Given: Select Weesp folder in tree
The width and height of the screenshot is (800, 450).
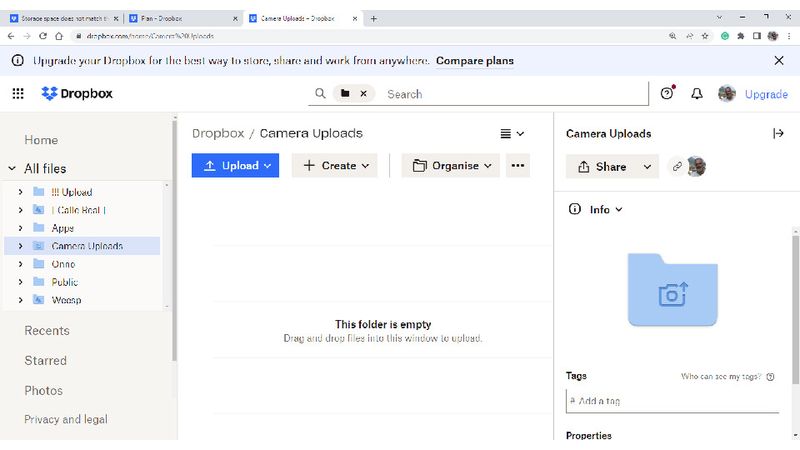Looking at the screenshot, I should (66, 300).
